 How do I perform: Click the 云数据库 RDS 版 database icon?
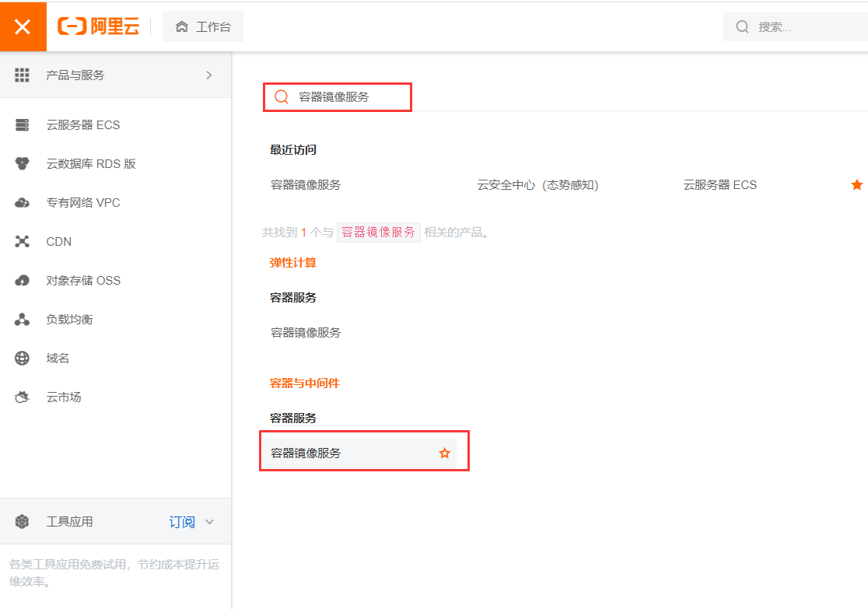(22, 164)
